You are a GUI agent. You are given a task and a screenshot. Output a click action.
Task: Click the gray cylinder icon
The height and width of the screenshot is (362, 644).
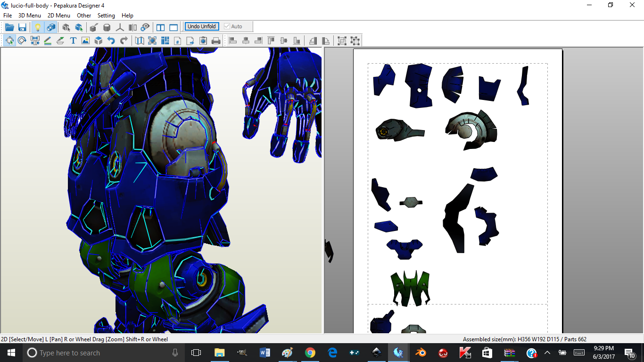pos(107,27)
